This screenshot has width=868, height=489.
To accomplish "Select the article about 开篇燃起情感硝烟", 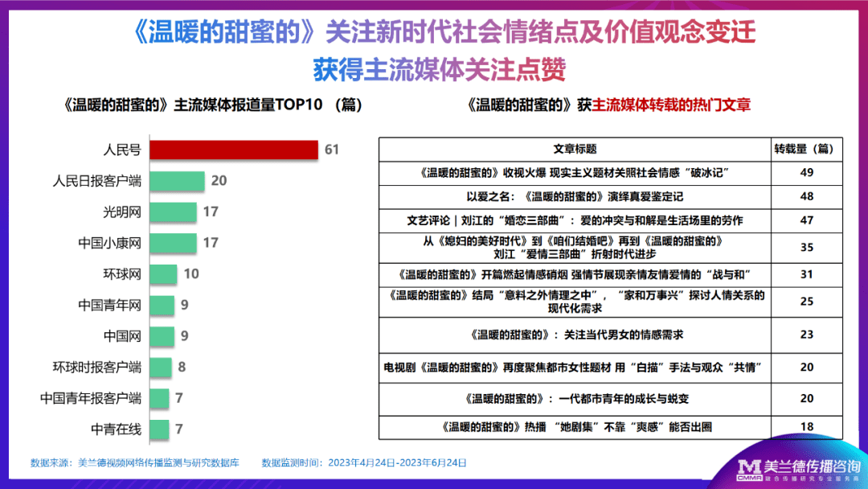I will point(575,275).
